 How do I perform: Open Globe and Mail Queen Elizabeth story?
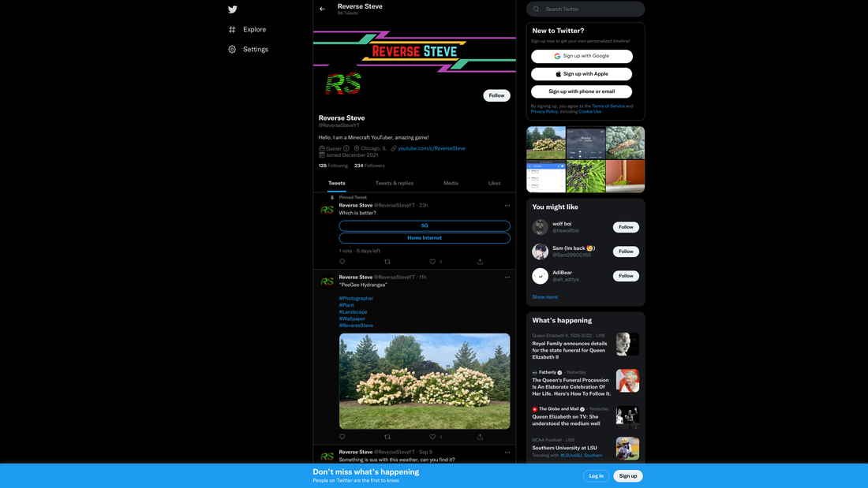click(x=586, y=416)
